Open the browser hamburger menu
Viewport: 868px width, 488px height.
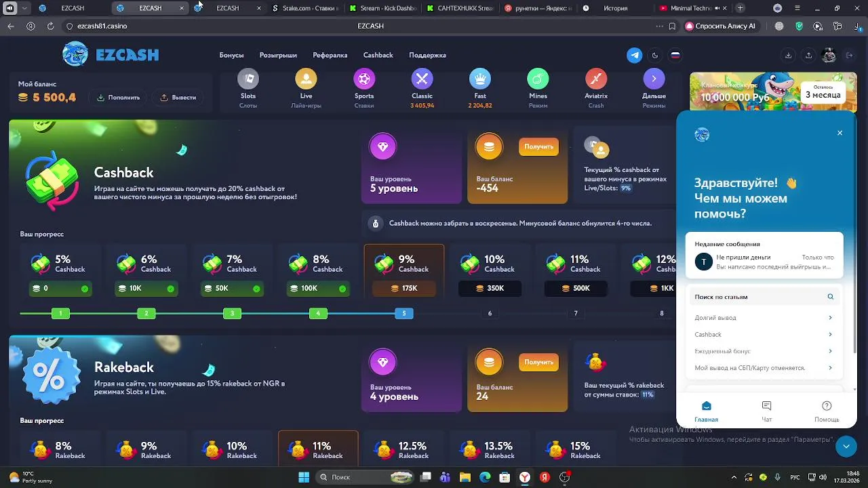point(797,8)
